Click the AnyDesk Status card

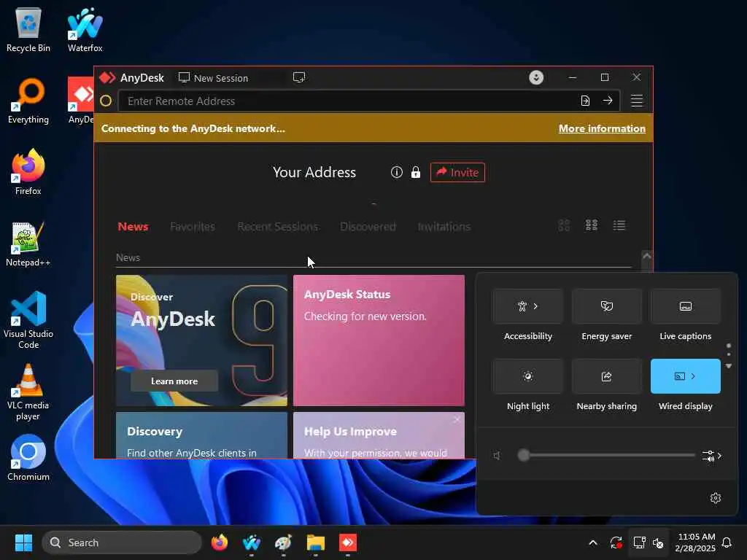[379, 341]
